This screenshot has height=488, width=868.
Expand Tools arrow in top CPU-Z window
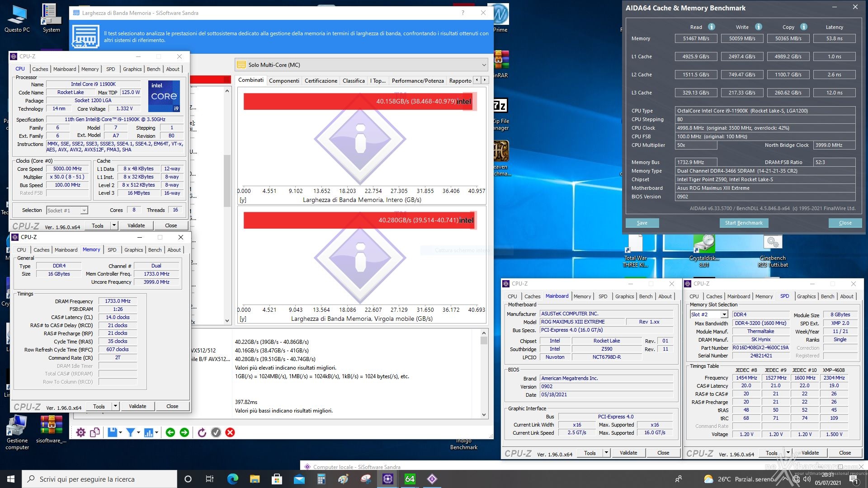pos(114,225)
